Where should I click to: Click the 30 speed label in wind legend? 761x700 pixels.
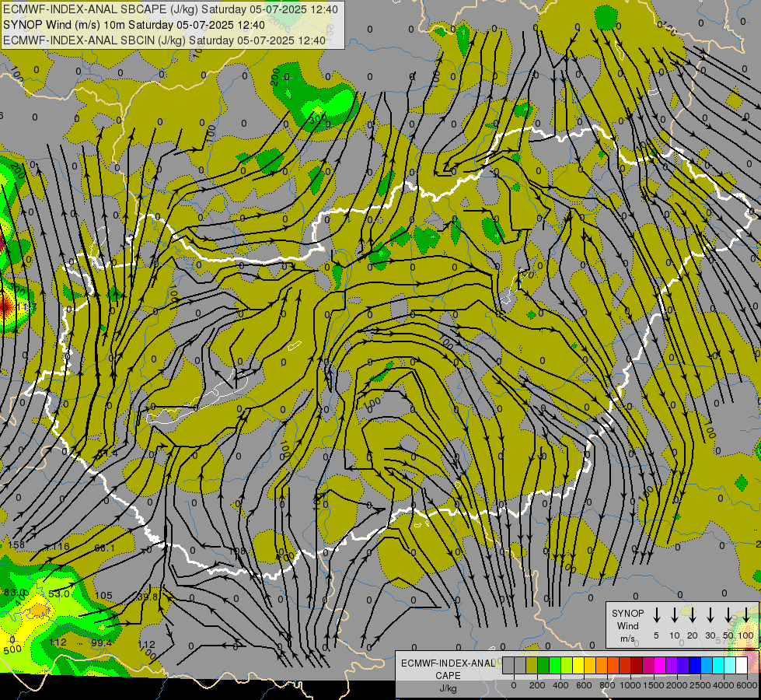(710, 635)
